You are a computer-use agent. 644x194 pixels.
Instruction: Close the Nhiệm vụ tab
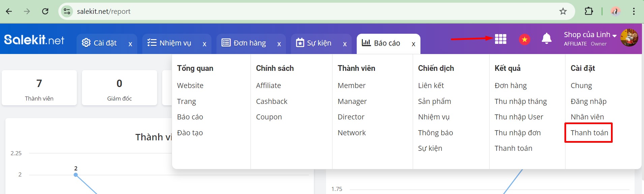(204, 44)
